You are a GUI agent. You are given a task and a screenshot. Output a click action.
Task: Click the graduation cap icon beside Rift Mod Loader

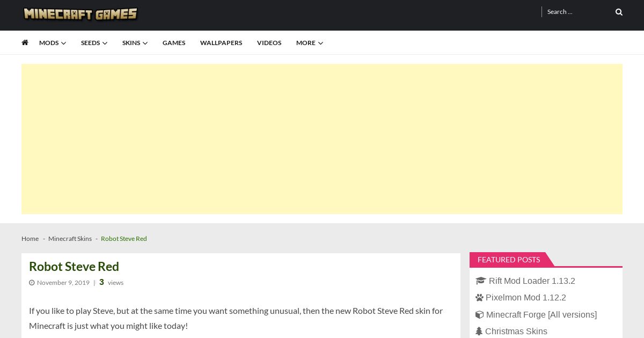tap(480, 281)
